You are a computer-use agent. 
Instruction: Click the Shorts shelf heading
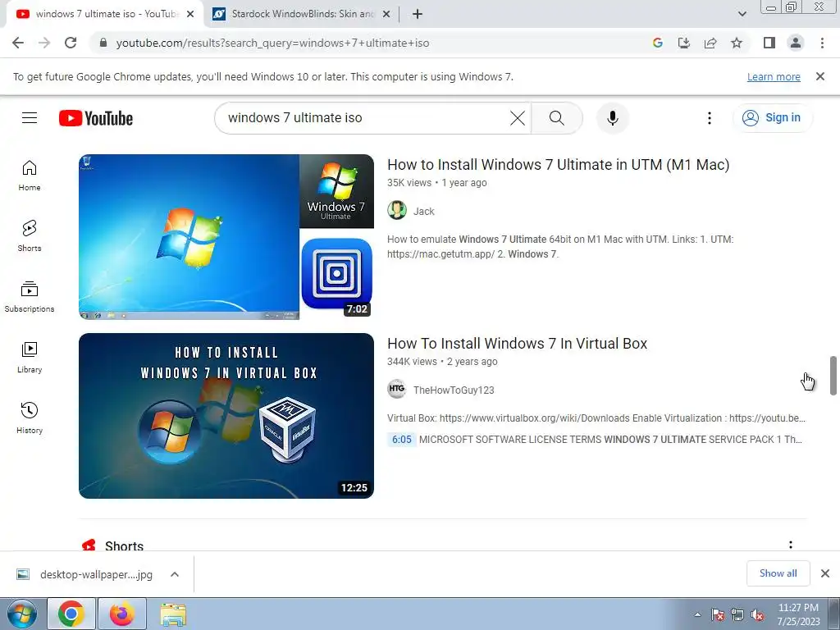(124, 546)
